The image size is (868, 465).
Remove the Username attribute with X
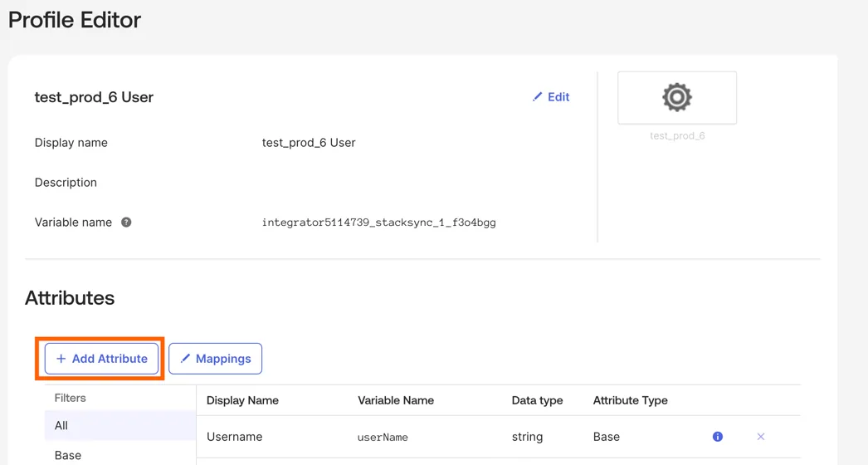(x=761, y=437)
